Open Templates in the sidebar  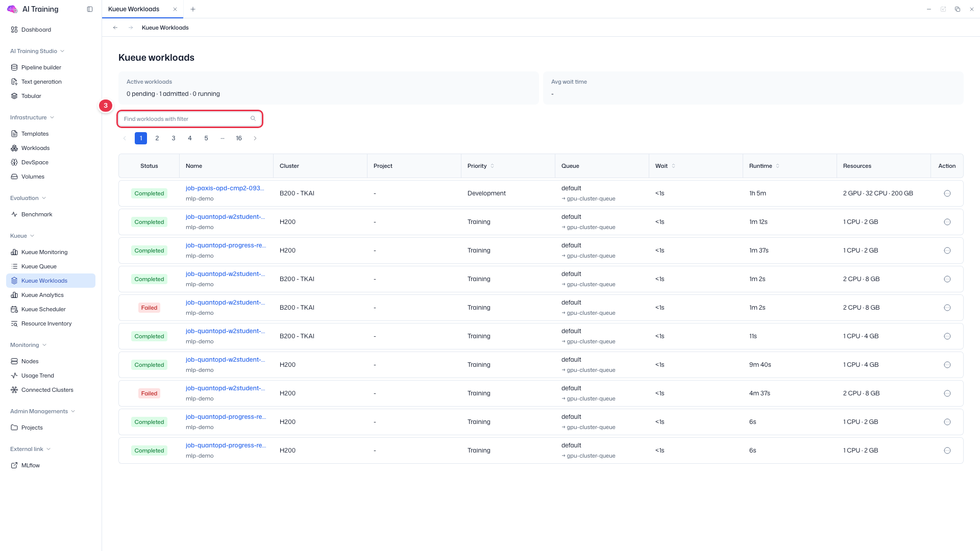[x=51, y=134]
